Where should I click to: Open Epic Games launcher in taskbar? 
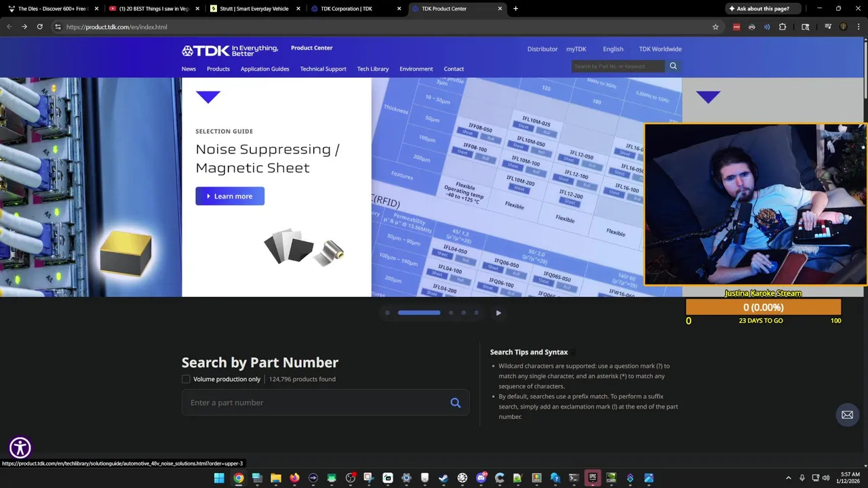coord(593,478)
